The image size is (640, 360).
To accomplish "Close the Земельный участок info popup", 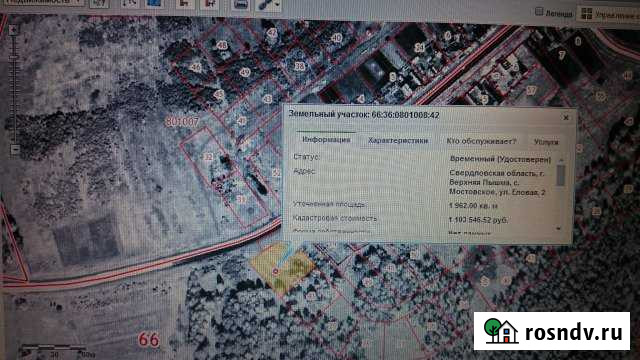I will [566, 118].
